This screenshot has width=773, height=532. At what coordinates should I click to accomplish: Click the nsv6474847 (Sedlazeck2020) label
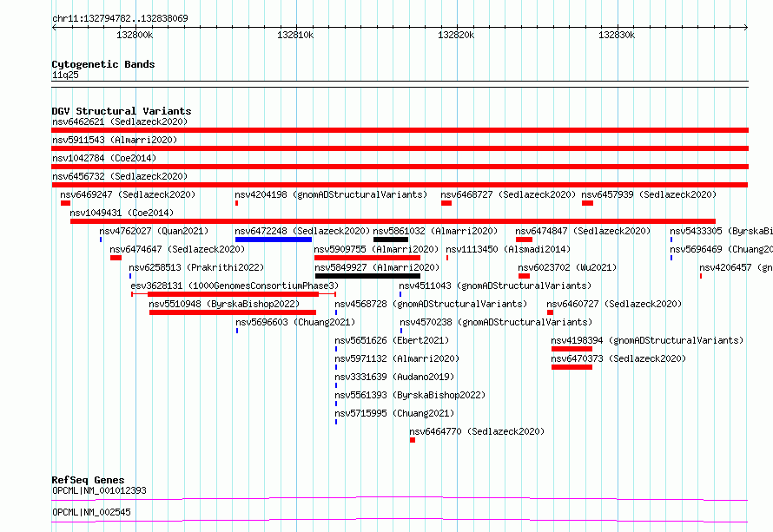point(583,231)
